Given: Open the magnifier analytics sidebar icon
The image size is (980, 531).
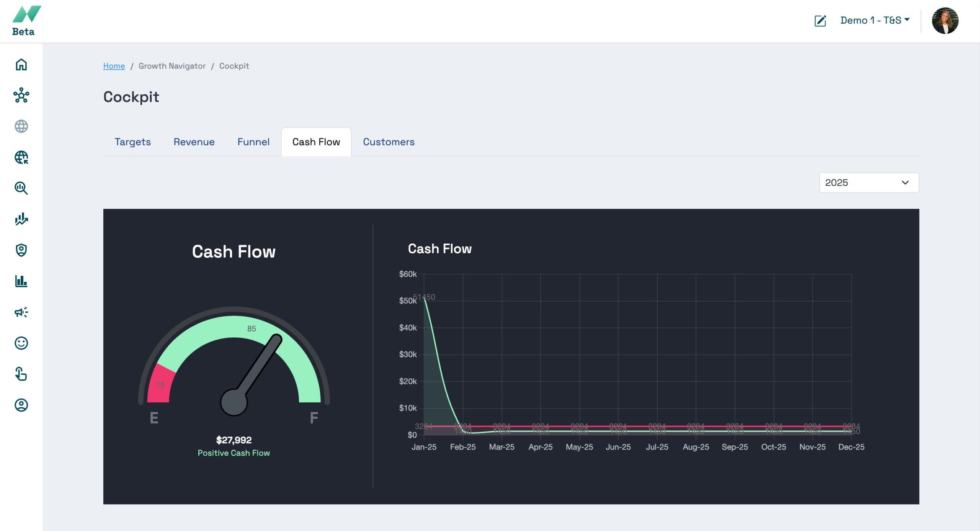Looking at the screenshot, I should pos(21,188).
